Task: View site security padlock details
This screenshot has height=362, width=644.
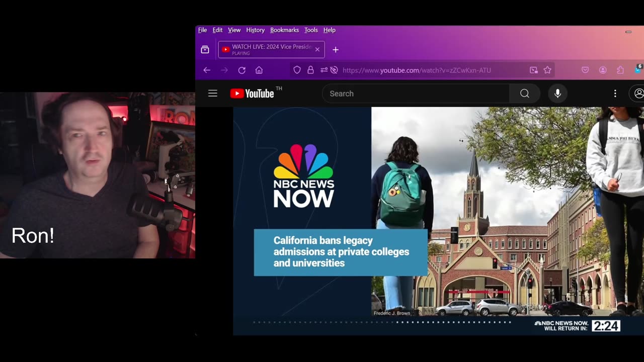Action: point(310,70)
